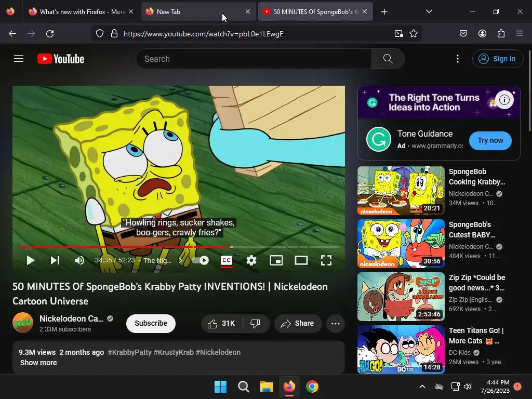532x399 pixels.
Task: Show hidden system tray icons
Action: (422, 387)
